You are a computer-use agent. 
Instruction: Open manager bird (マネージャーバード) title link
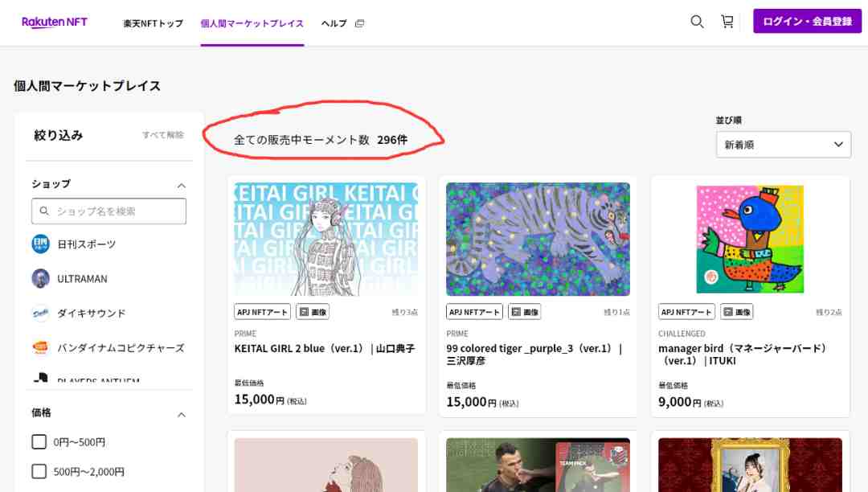(x=743, y=355)
